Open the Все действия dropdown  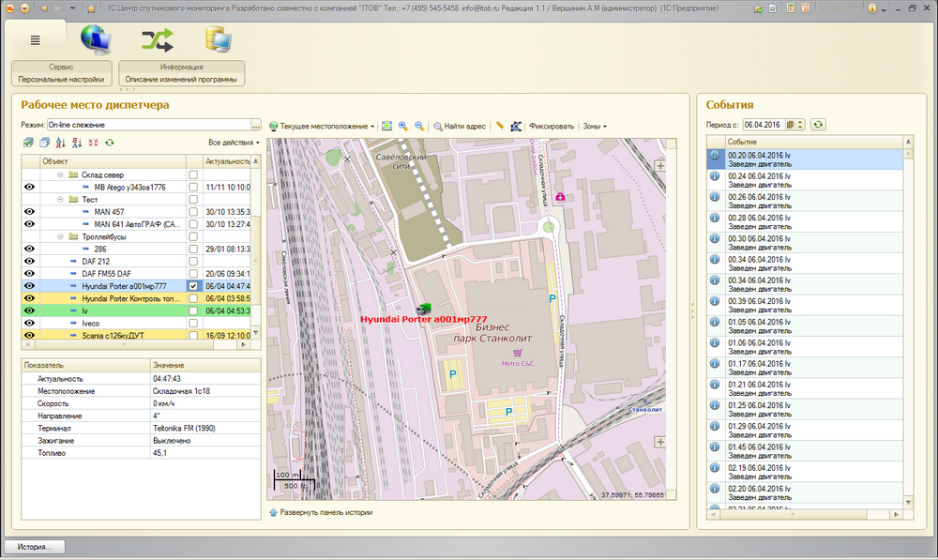pyautogui.click(x=234, y=143)
